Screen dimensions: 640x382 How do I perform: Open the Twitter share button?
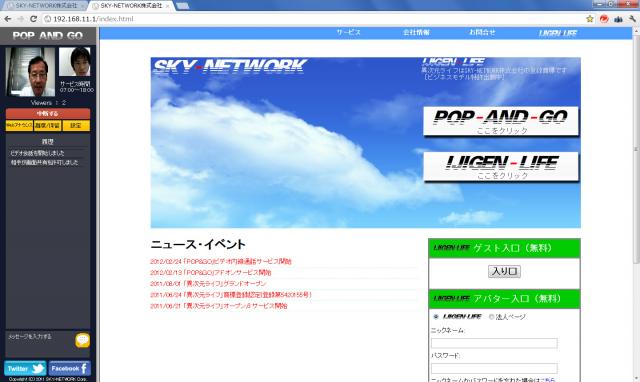(25, 369)
